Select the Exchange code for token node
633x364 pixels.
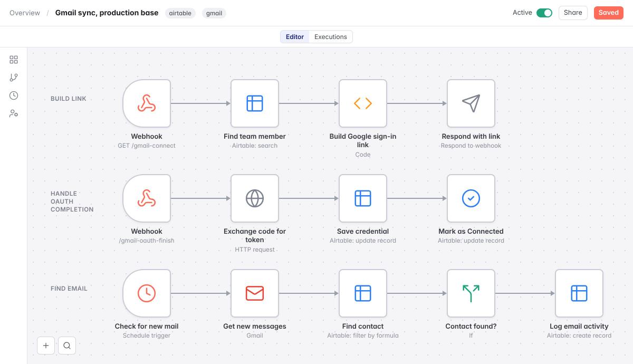(255, 198)
